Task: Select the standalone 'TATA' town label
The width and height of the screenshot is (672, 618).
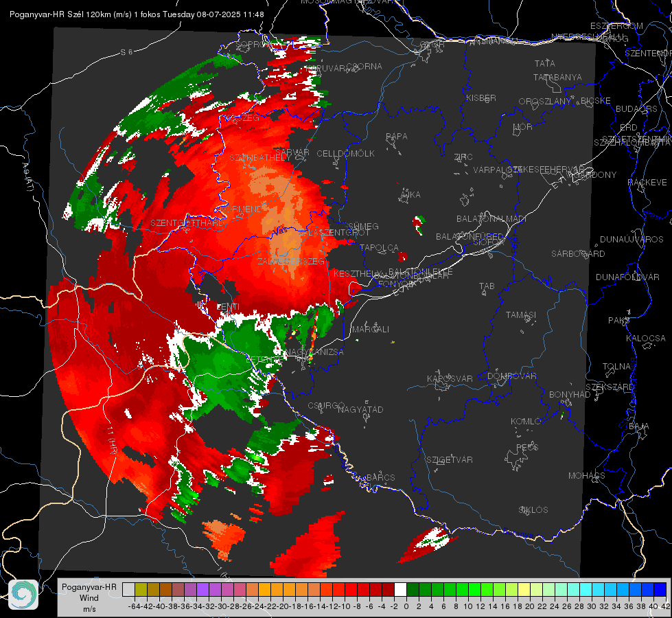Action: [545, 63]
